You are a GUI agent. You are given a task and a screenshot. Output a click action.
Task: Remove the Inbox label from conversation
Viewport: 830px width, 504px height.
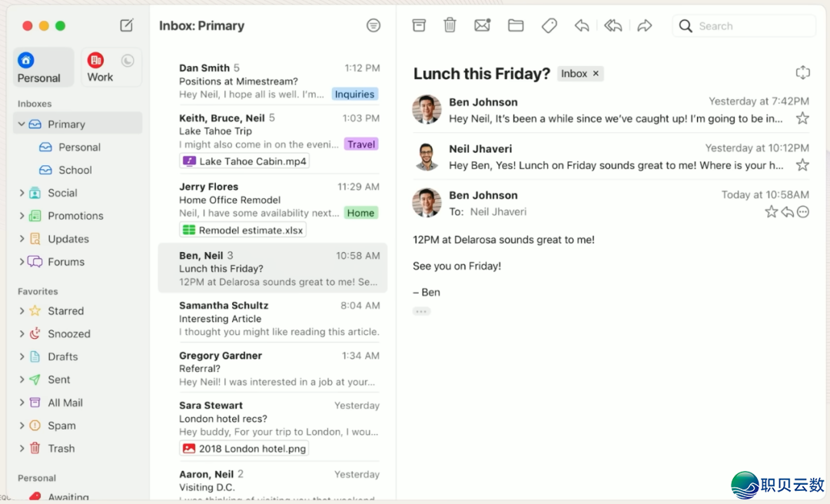596,74
